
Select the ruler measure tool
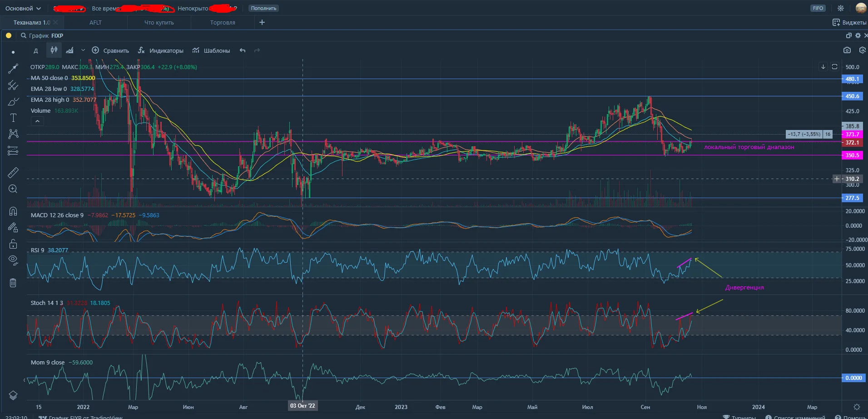[13, 172]
